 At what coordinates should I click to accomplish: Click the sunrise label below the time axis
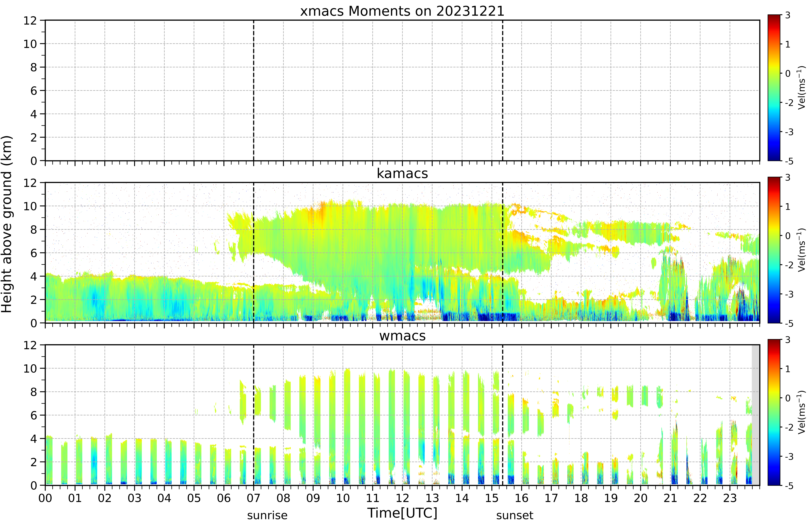coord(267,515)
